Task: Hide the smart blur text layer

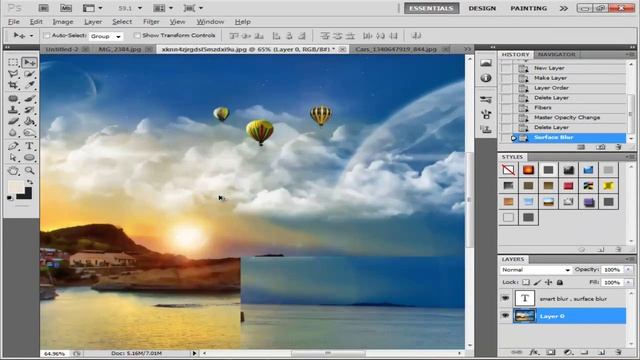Action: [505, 298]
